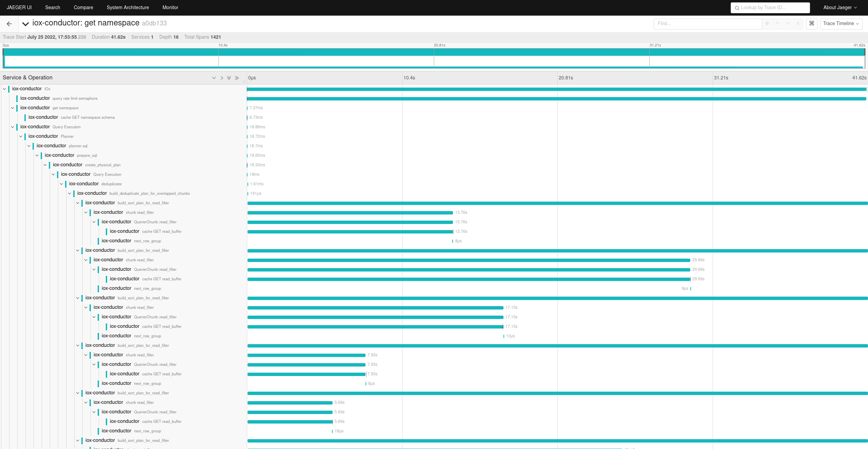Click the 1.61ms deduplicator duration label
The width and height of the screenshot is (868, 449).
257,184
